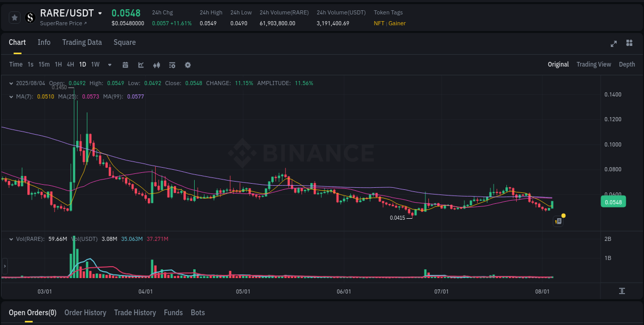Open the panel layout grid icon
Viewport: 644px width, 325px height.
pyautogui.click(x=630, y=44)
